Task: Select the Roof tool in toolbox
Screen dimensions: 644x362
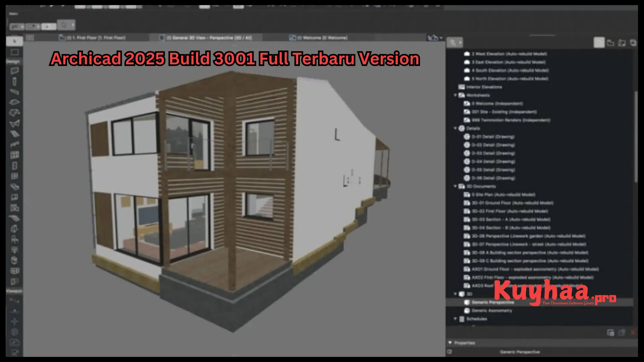Action: pyautogui.click(x=14, y=113)
